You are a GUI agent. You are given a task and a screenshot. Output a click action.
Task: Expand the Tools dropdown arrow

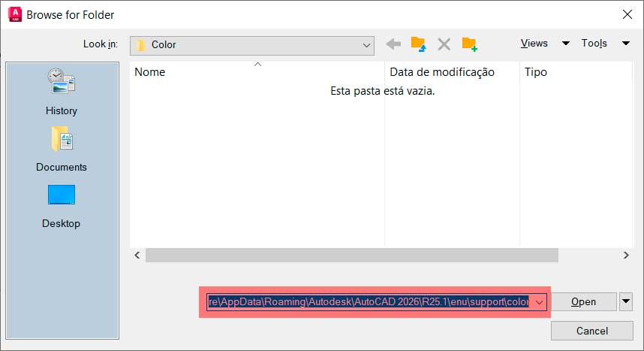point(625,43)
